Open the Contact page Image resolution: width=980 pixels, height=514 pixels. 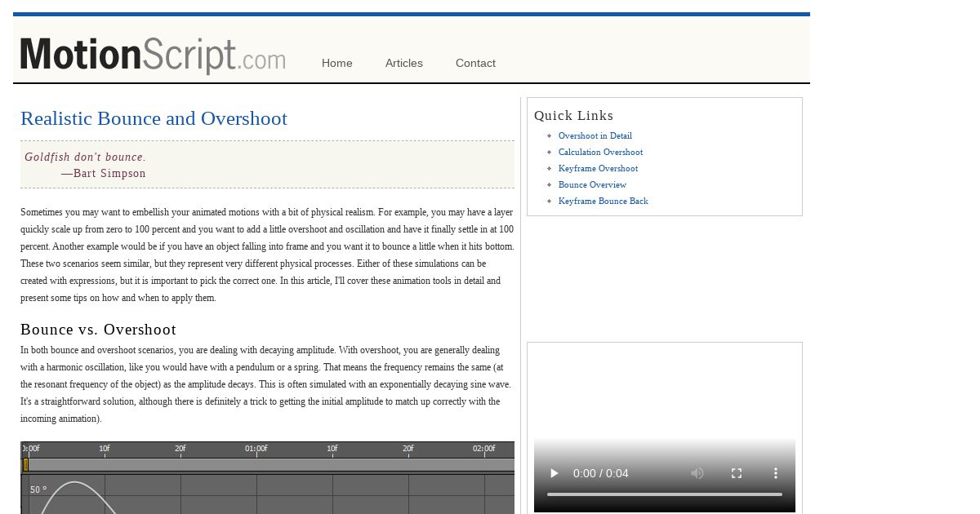[x=475, y=63]
